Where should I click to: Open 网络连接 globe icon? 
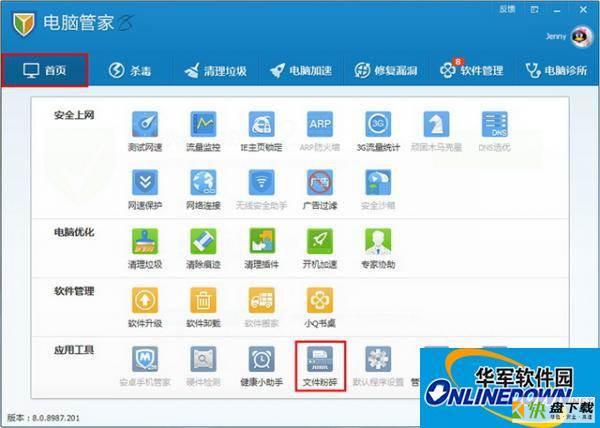tap(203, 183)
